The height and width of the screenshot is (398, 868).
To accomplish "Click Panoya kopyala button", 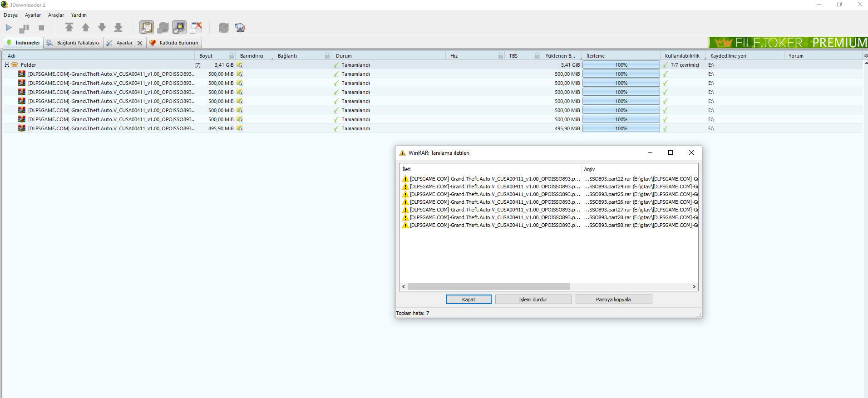I will coord(613,300).
